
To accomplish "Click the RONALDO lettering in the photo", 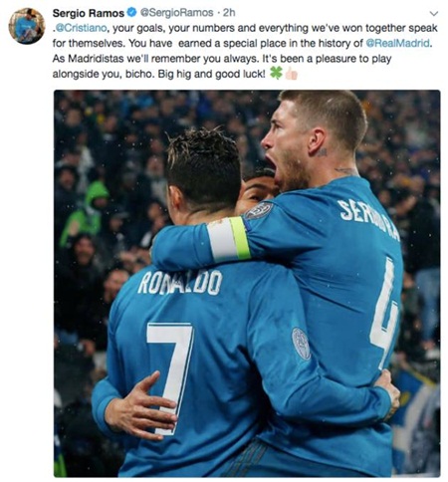I will pyautogui.click(x=179, y=283).
